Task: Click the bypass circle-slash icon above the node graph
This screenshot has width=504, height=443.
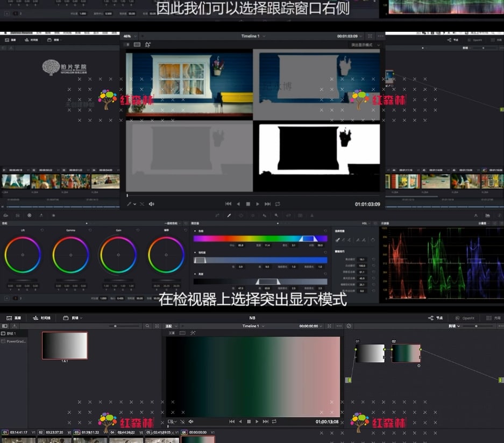Action: 349,326
